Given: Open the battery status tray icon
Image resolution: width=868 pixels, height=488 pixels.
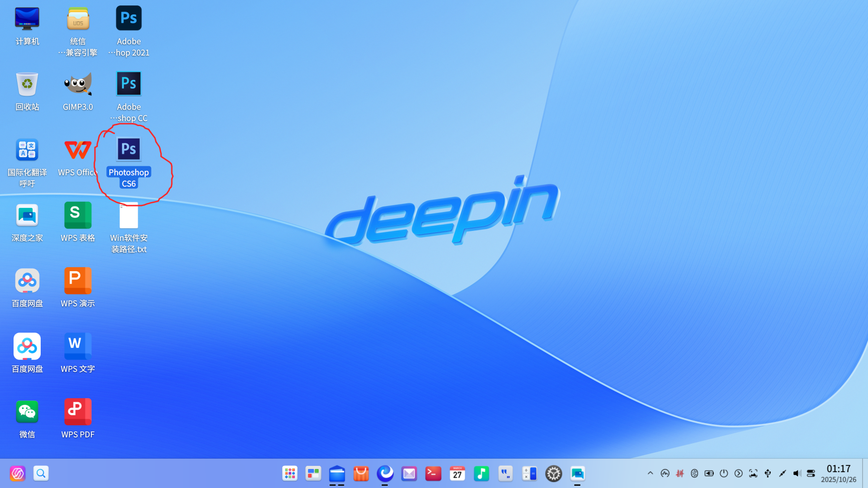Looking at the screenshot, I should pos(709,473).
